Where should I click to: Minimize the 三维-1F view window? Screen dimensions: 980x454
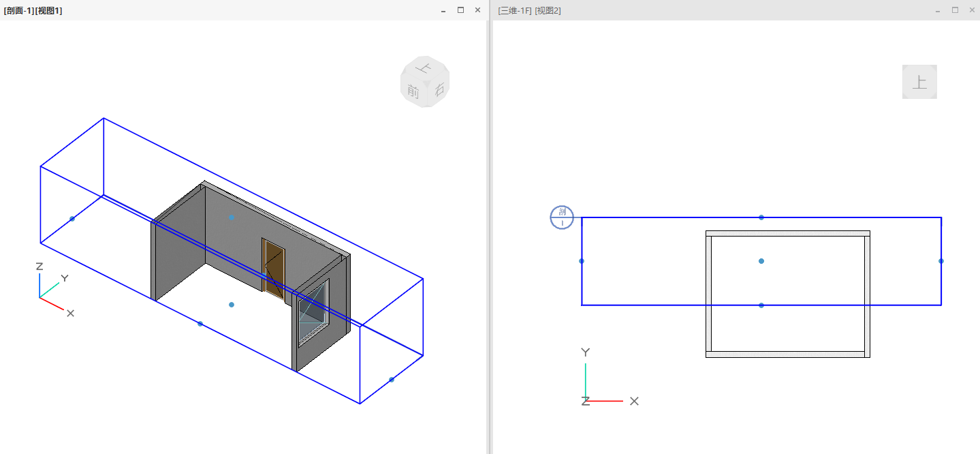(x=938, y=10)
